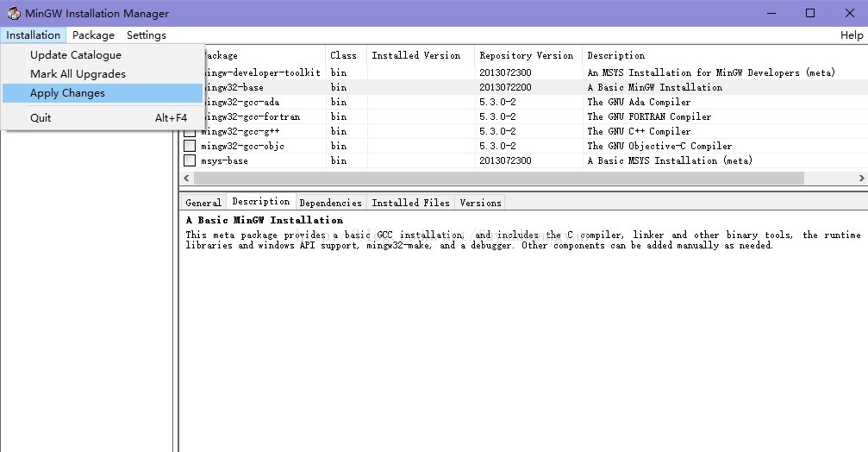Screen dimensions: 868x452
Task: Click 'An MSYS Installation for MinGW Developers' cell
Action: [x=711, y=72]
